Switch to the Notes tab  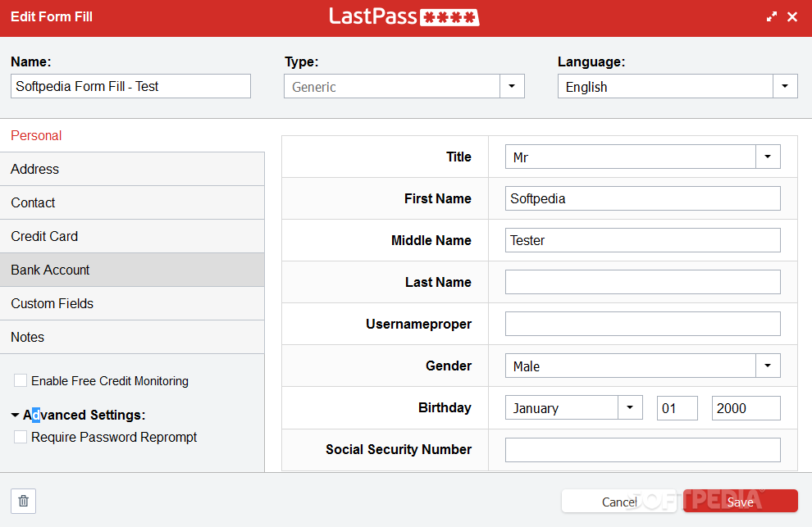pos(132,338)
